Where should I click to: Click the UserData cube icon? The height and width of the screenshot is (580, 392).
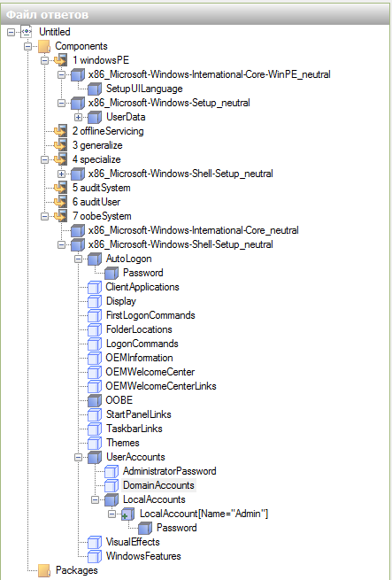coord(95,117)
